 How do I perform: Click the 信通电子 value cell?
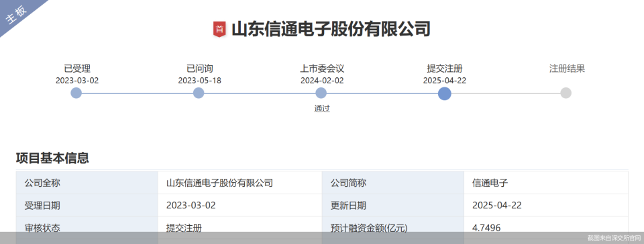(546, 183)
